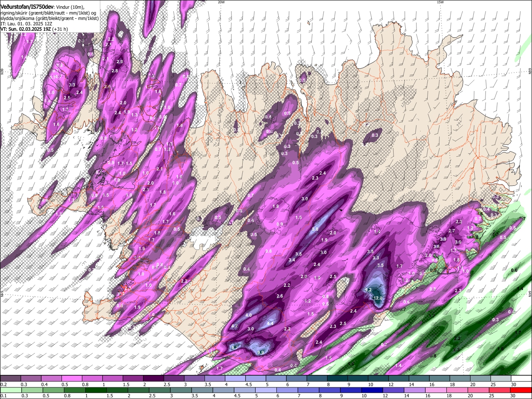Click the 1 darkest green swatch in the rain scale
532x399 pixels.
click(96, 390)
